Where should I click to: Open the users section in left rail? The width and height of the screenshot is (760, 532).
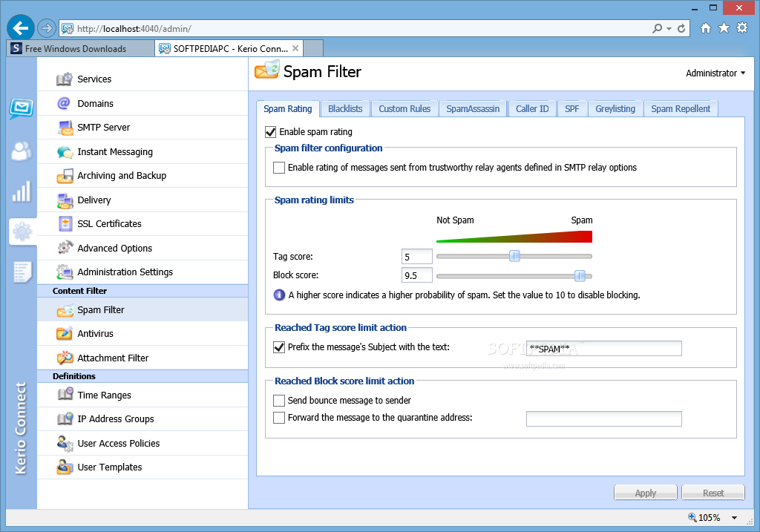coord(22,151)
